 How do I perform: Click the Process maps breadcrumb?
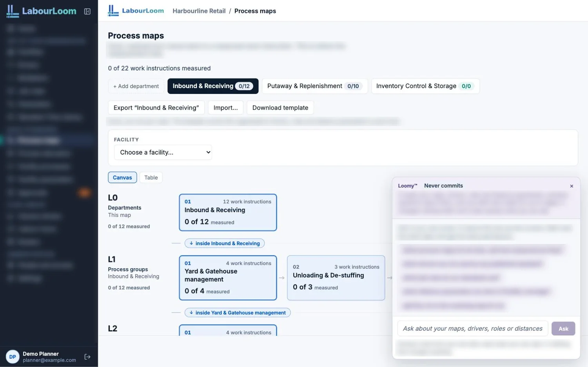[255, 11]
